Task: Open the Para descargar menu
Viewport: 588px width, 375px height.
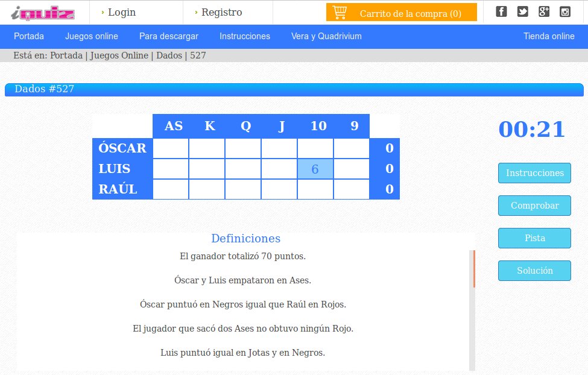Action: [x=169, y=36]
